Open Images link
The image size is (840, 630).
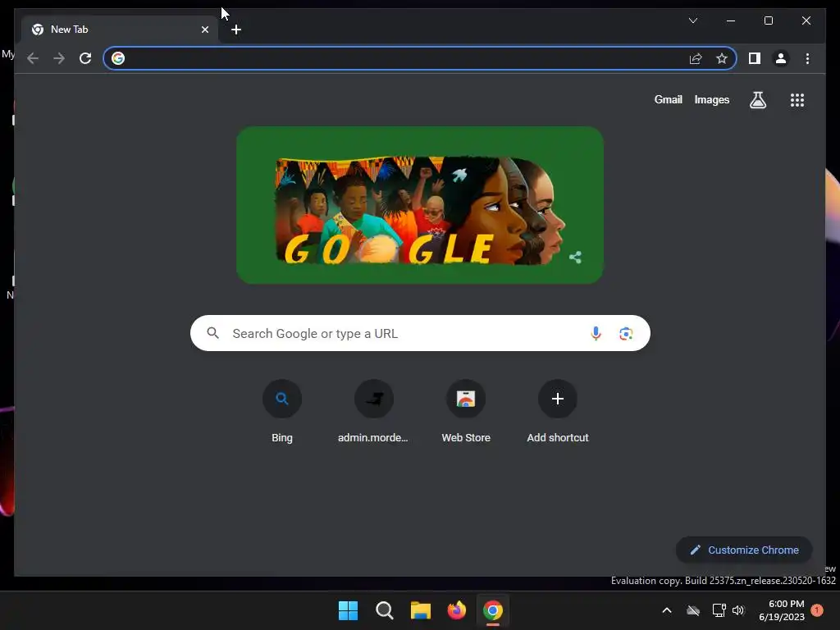click(x=711, y=99)
